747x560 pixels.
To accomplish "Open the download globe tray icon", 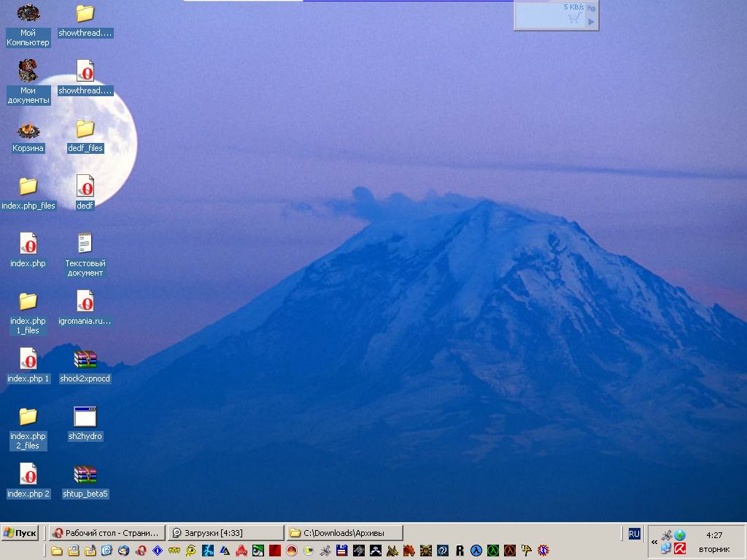I will click(x=680, y=534).
